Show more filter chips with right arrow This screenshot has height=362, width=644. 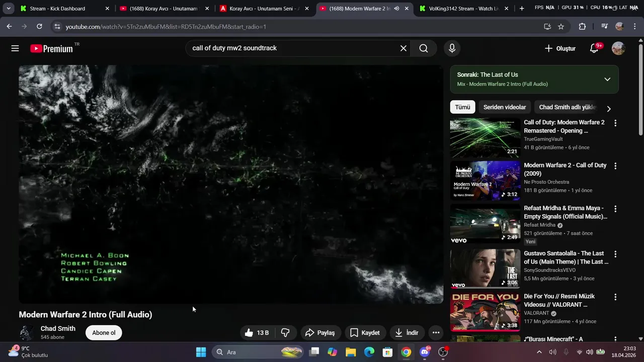point(609,109)
